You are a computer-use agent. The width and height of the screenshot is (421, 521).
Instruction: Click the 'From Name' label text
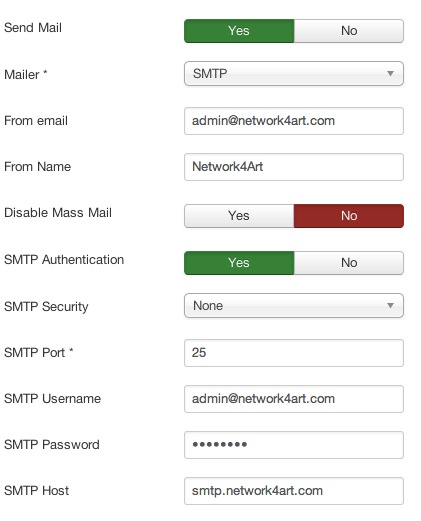(37, 167)
